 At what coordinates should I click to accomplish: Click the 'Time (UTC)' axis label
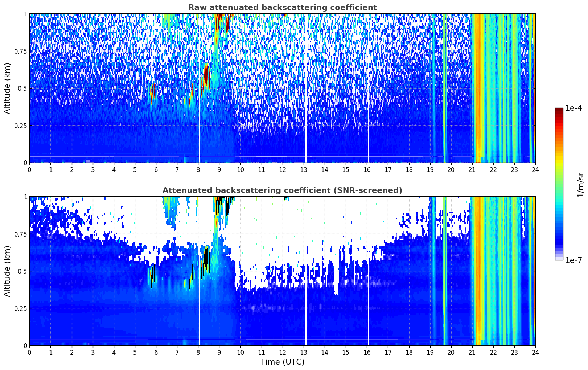click(x=282, y=362)
